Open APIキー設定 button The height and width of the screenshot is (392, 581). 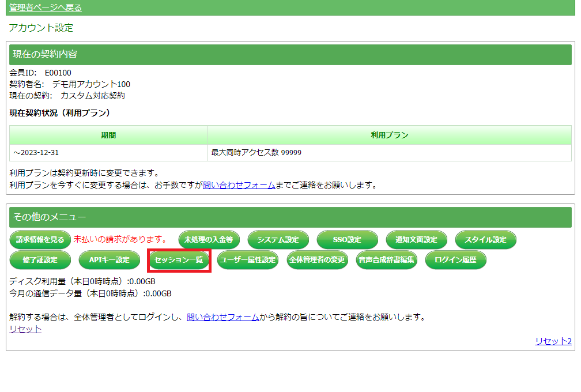point(110,260)
